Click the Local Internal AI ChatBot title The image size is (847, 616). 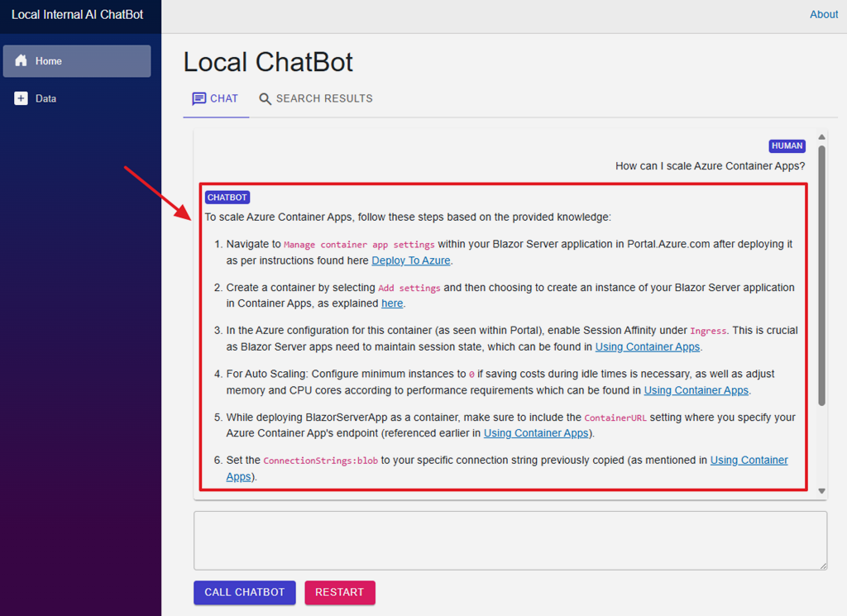click(77, 15)
